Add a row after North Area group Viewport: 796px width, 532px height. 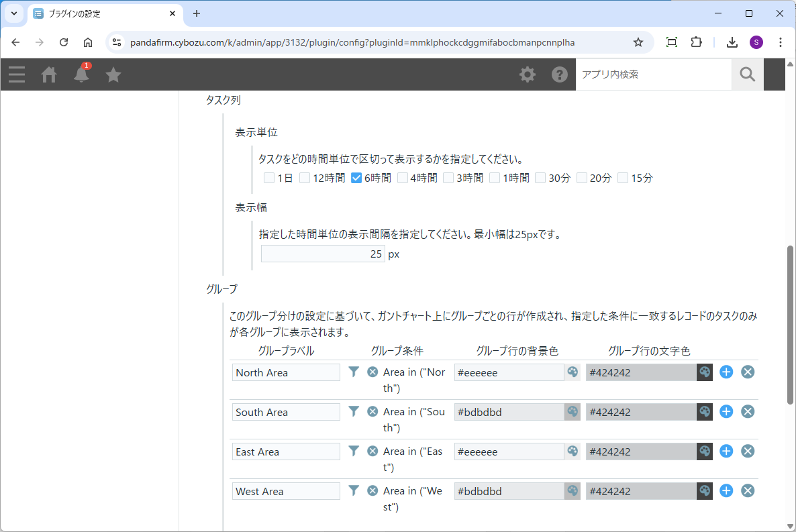[726, 372]
